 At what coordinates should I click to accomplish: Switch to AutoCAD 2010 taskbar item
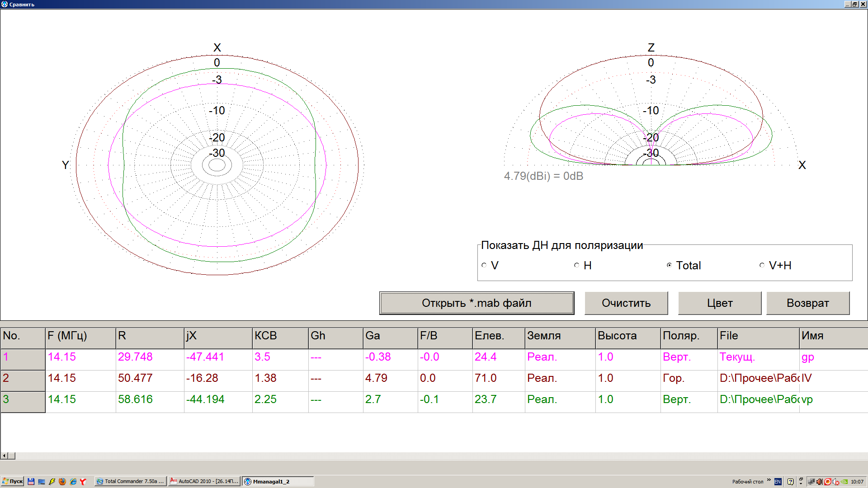click(x=204, y=482)
